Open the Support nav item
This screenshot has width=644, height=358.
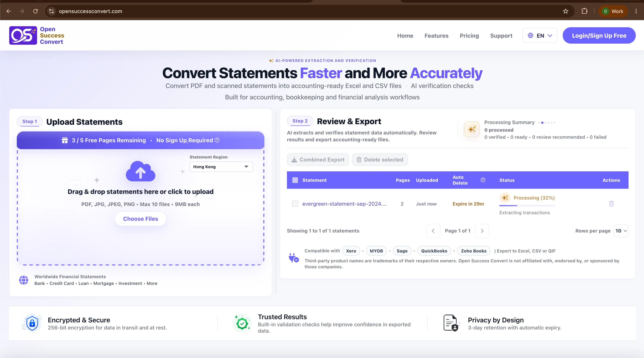[501, 35]
